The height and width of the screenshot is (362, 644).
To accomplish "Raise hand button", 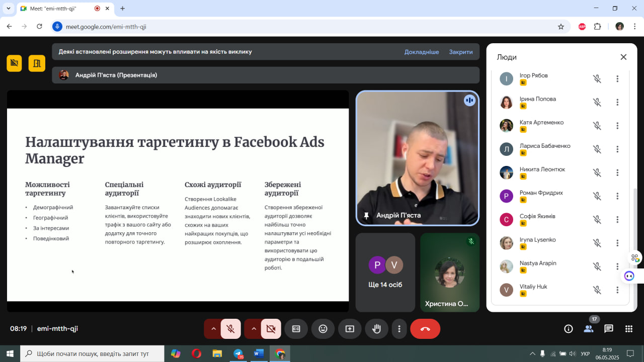I will [x=376, y=329].
